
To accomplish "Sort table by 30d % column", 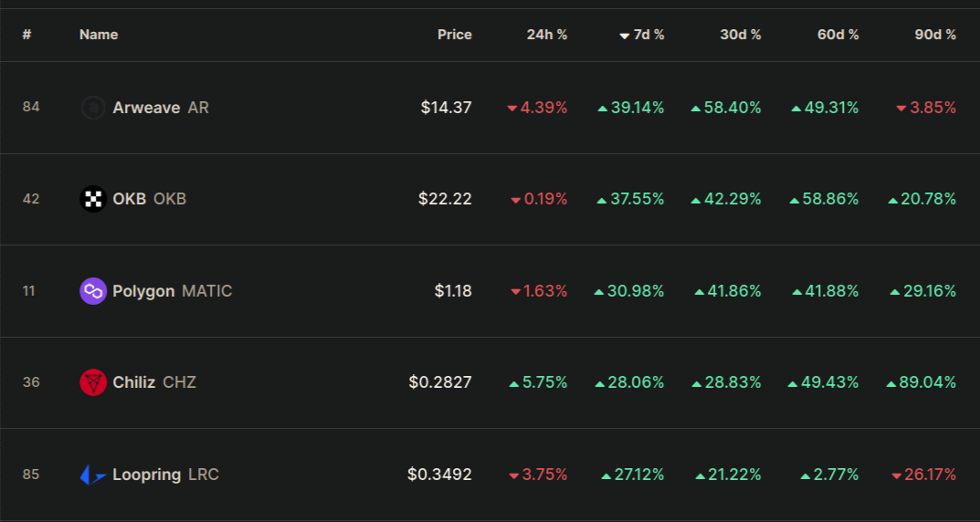I will click(741, 35).
